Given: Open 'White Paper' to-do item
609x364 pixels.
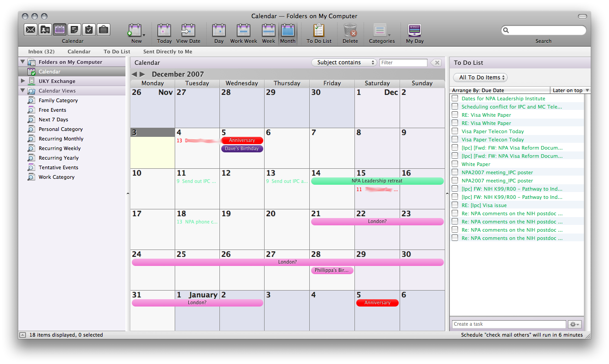Looking at the screenshot, I should (x=476, y=164).
